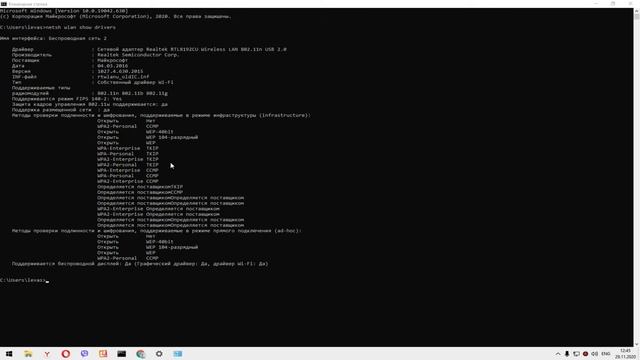
Task: Open the clock and date flyout
Action: coord(625,354)
